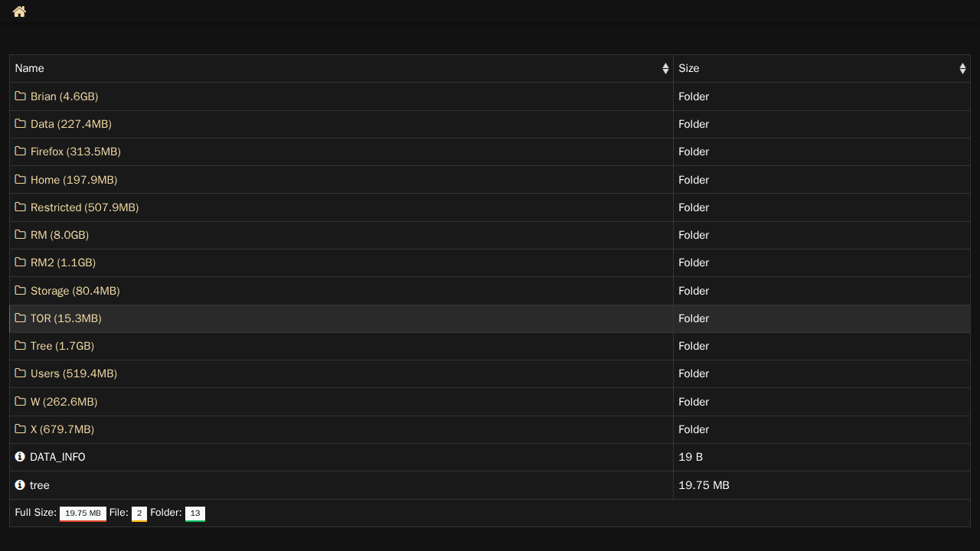Open the W (262.6MB) folder
This screenshot has width=980, height=551.
[x=64, y=402]
